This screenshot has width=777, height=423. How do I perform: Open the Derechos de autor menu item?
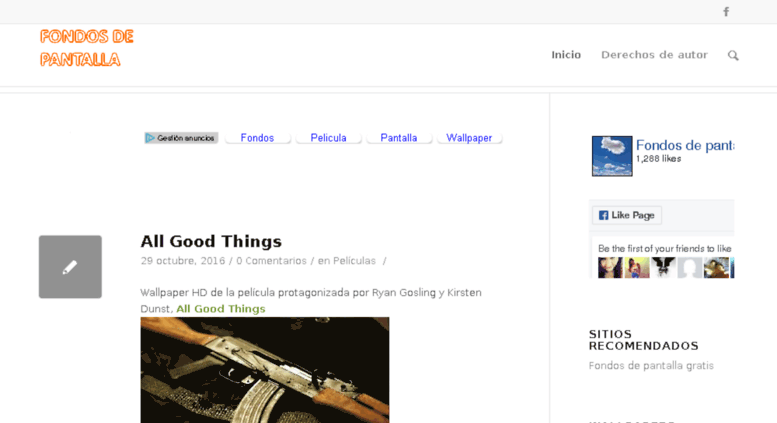[x=654, y=55]
